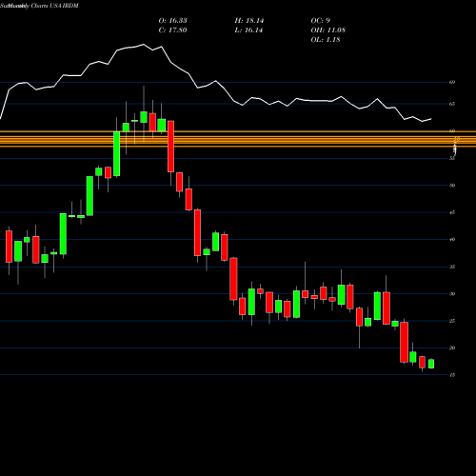Click the '40' price axis label
Image resolution: width=476 pixels, height=476 pixels.
(x=452, y=240)
